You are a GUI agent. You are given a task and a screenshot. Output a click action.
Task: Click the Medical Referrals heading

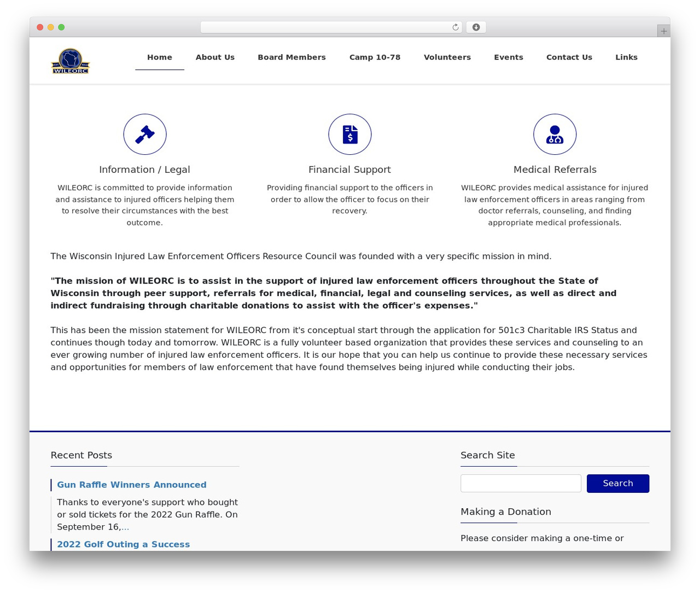coord(555,170)
